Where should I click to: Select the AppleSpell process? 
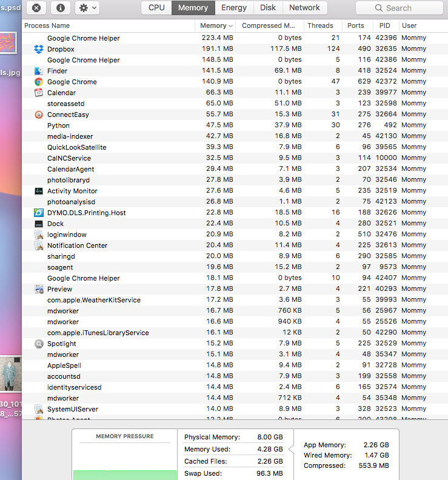pyautogui.click(x=235, y=365)
